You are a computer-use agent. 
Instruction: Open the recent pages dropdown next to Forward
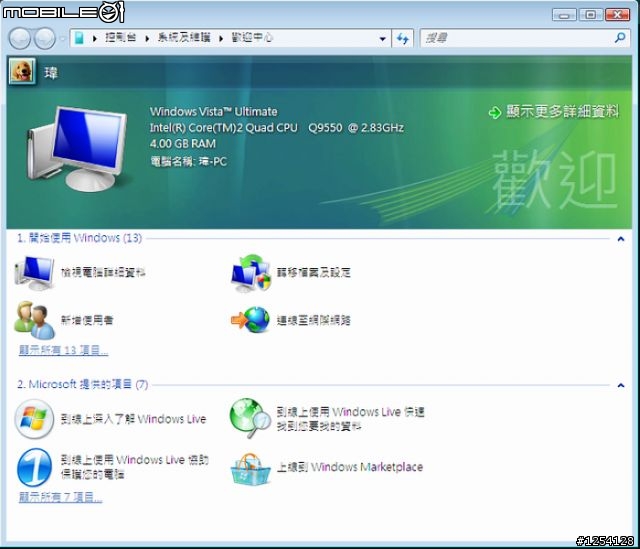coord(62,39)
